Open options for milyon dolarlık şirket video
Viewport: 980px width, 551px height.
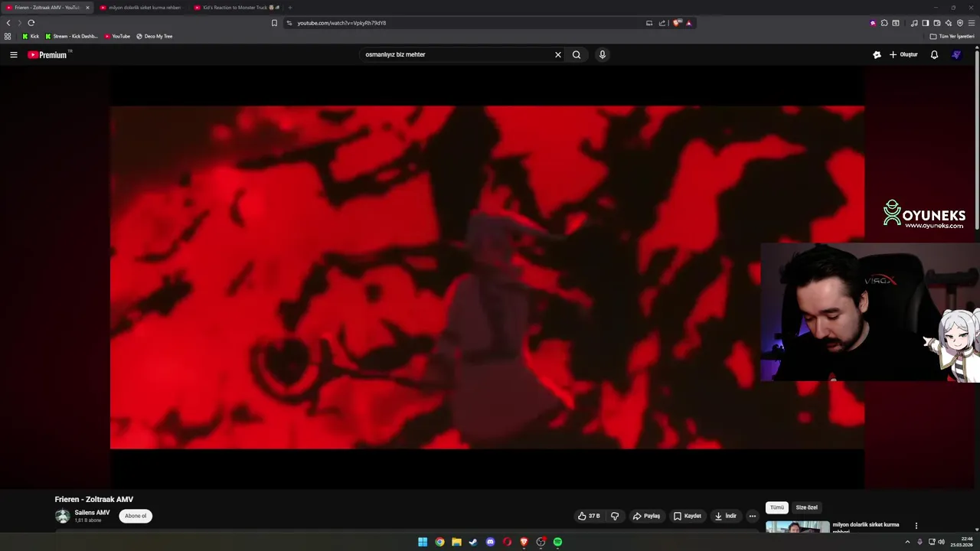916,526
